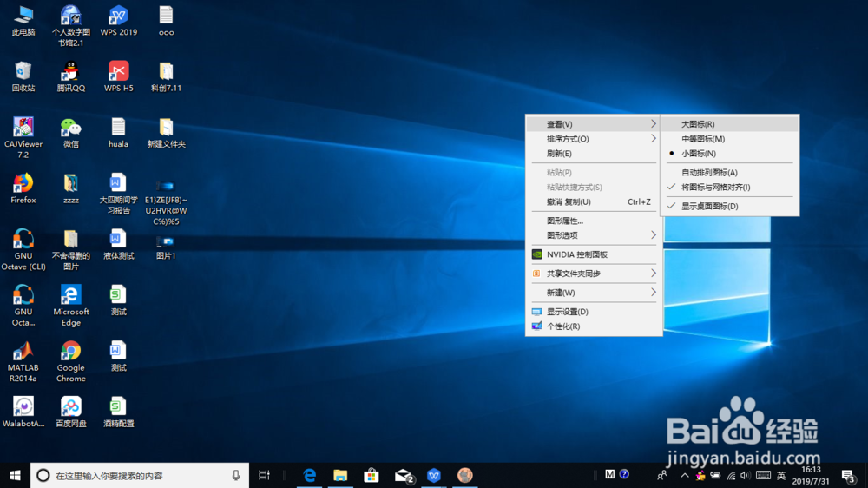Open the volume speaker tray icon
Viewport: 868px width, 488px height.
pos(745,475)
